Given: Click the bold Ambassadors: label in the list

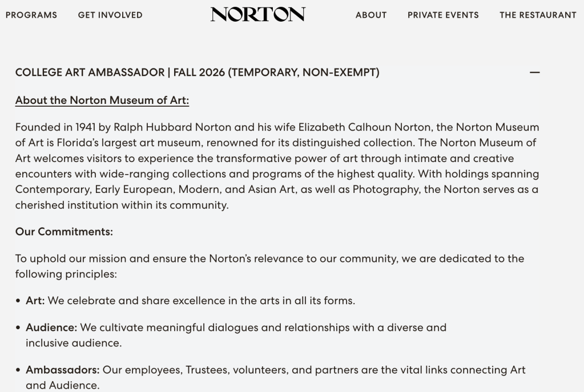Looking at the screenshot, I should tap(63, 370).
